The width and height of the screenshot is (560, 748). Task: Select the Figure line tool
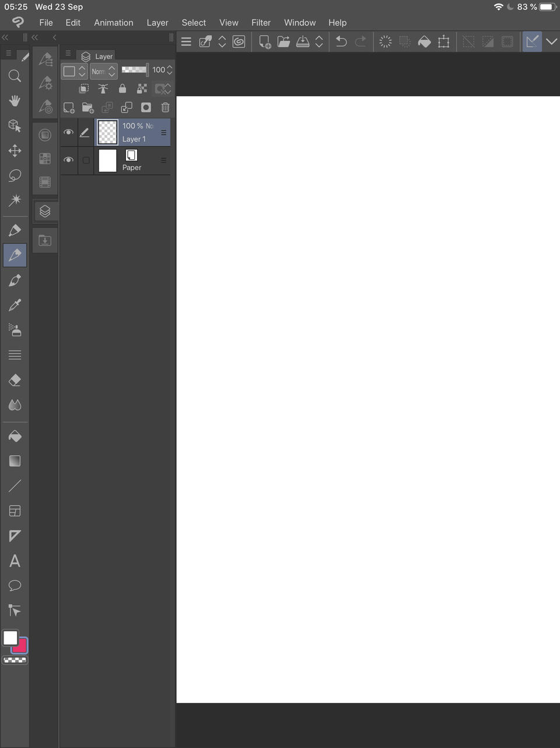coord(15,486)
